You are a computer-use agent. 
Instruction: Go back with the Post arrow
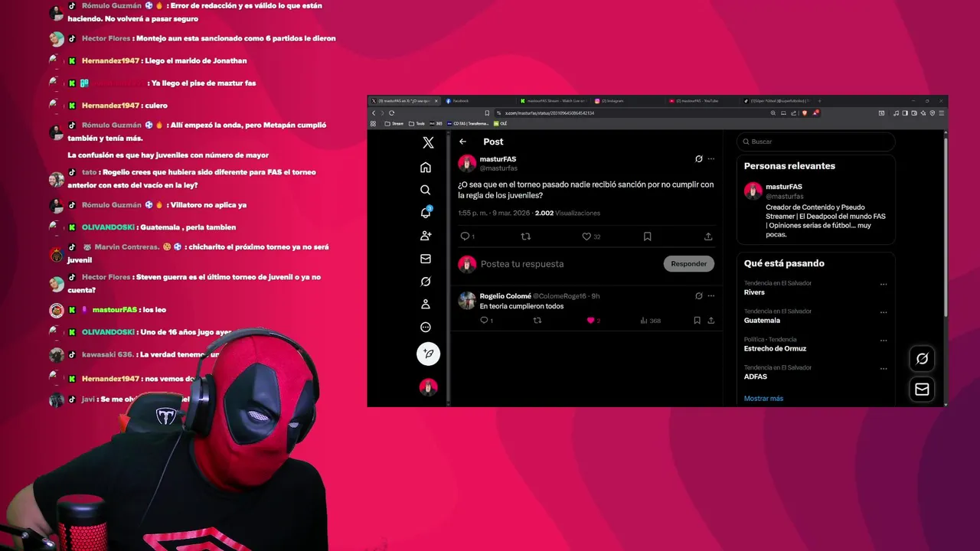click(x=462, y=142)
